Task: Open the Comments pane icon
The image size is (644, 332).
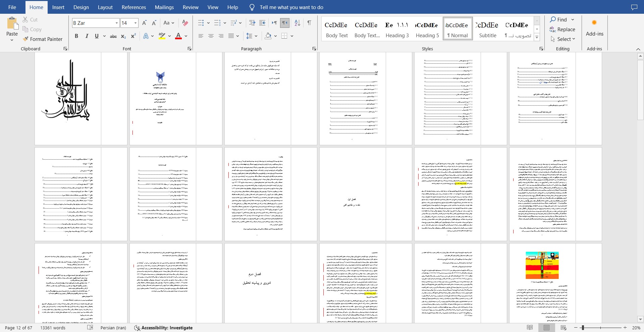Action: point(634,7)
